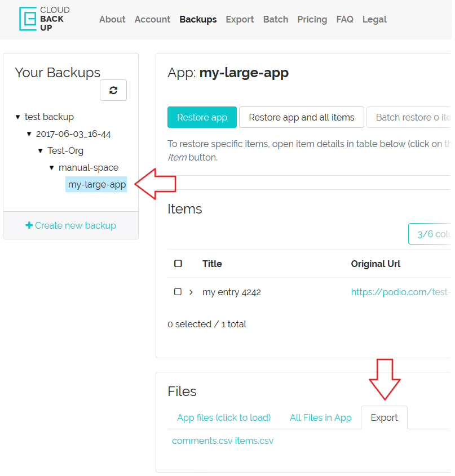Open the podio.com original URL link

click(400, 292)
